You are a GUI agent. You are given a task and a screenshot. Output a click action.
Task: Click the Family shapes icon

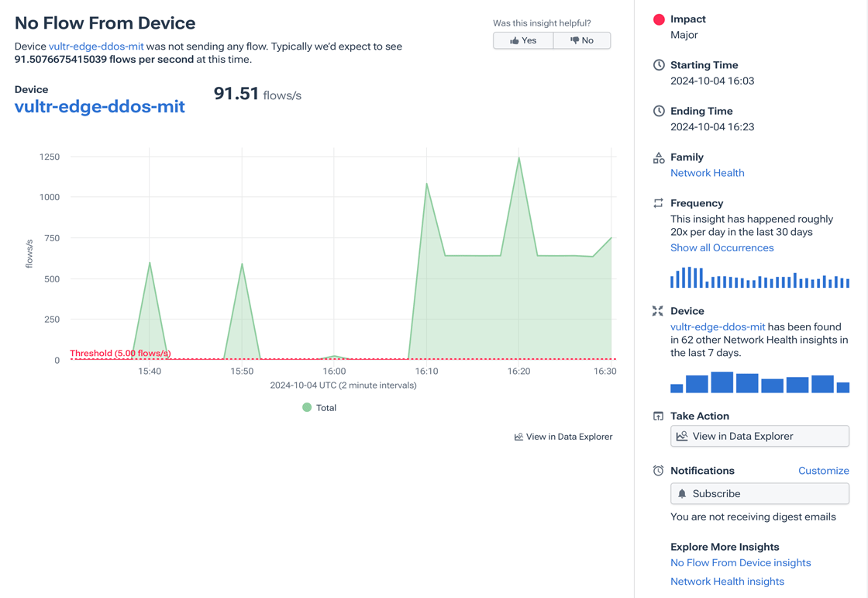point(659,157)
